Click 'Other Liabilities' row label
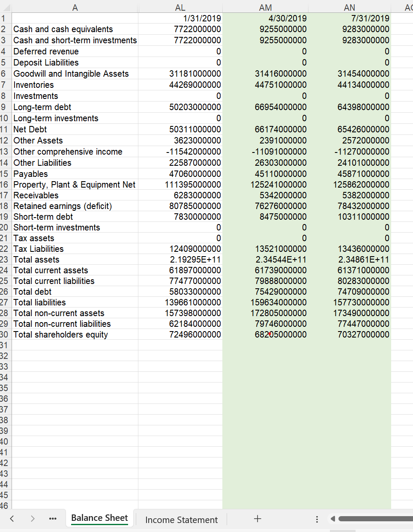 pos(42,163)
